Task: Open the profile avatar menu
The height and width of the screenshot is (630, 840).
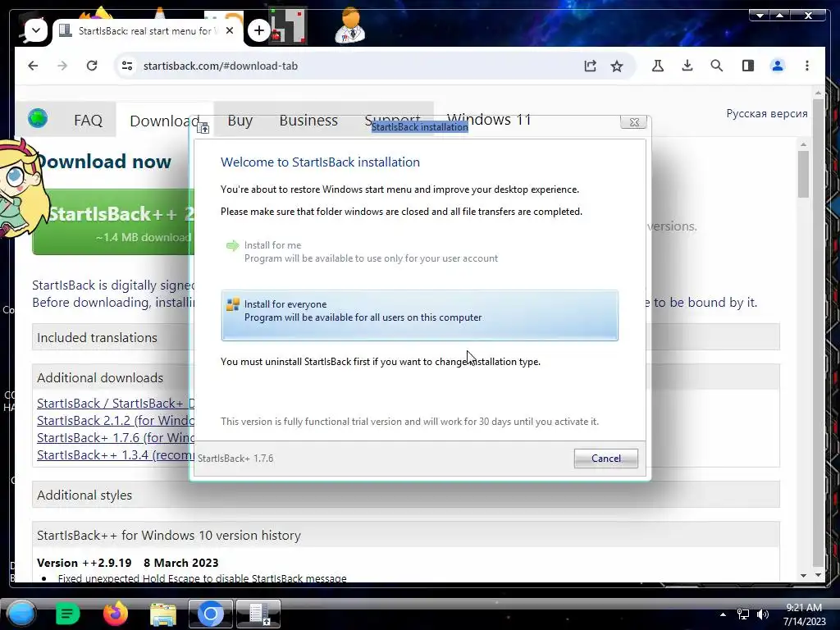Action: 778,66
